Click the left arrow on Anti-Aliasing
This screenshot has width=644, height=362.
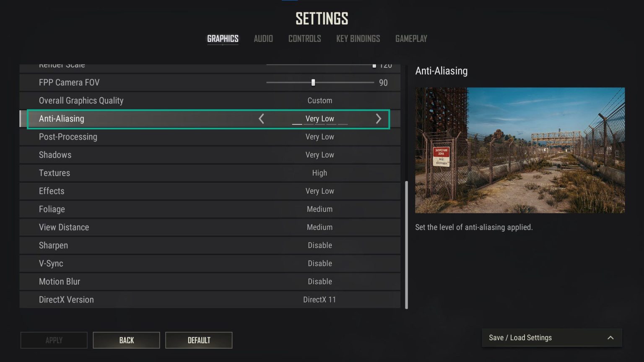pyautogui.click(x=261, y=119)
